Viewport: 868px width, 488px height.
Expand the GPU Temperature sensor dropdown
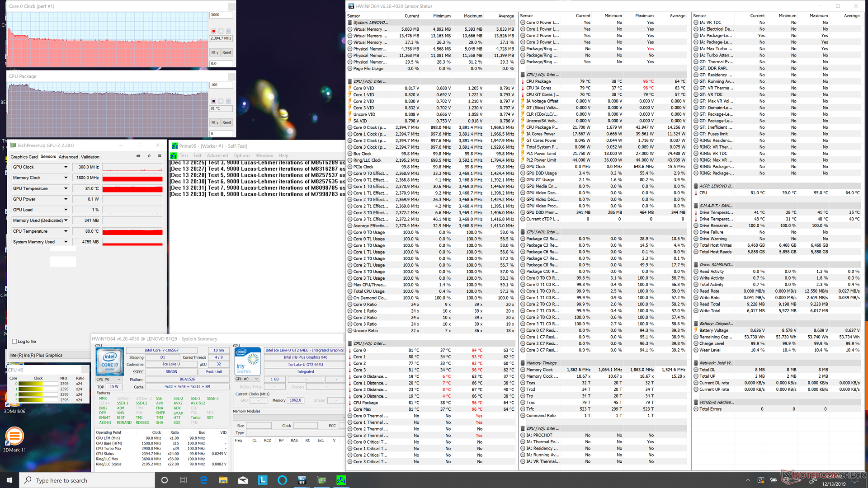click(x=66, y=188)
